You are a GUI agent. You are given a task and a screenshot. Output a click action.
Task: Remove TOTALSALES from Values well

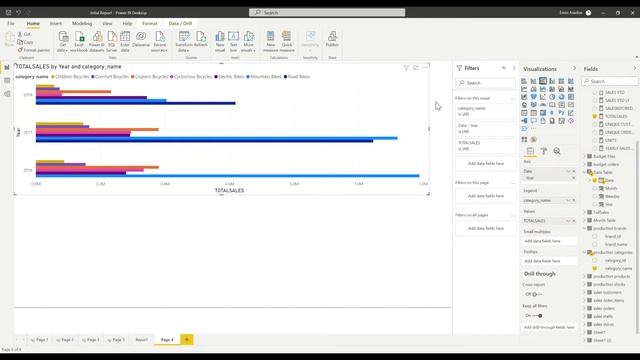click(573, 220)
